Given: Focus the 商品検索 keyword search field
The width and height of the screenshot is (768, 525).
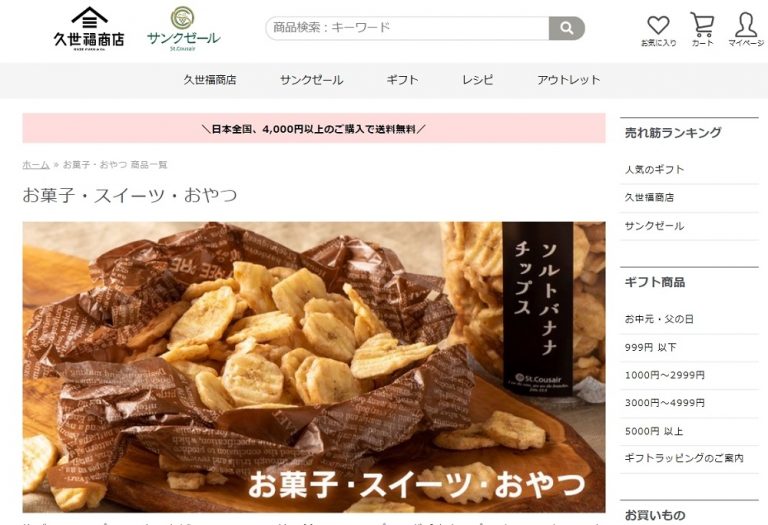Looking at the screenshot, I should click(408, 28).
